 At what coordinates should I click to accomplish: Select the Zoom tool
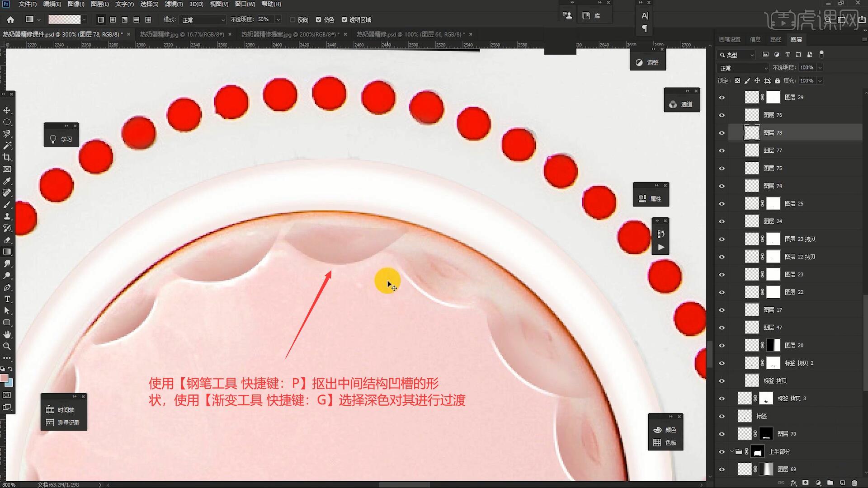pos(7,346)
